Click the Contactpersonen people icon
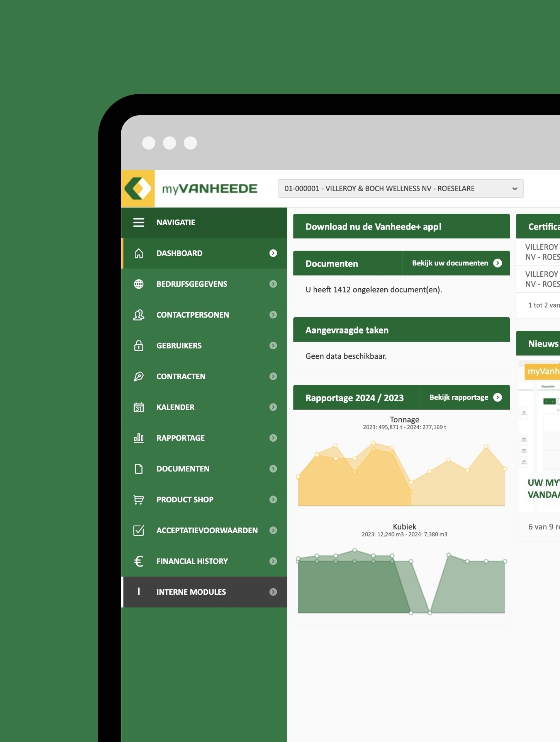 (x=139, y=315)
